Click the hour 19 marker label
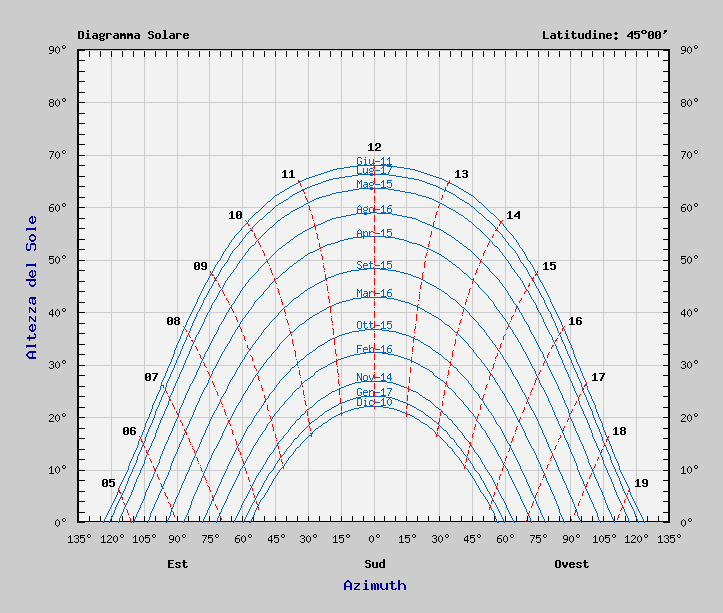 tap(641, 483)
